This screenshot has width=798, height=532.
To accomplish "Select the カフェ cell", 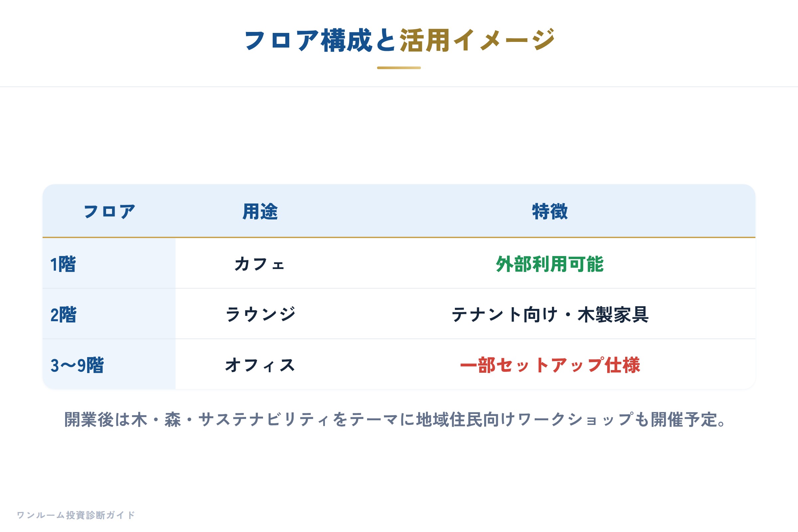I will coord(260,264).
